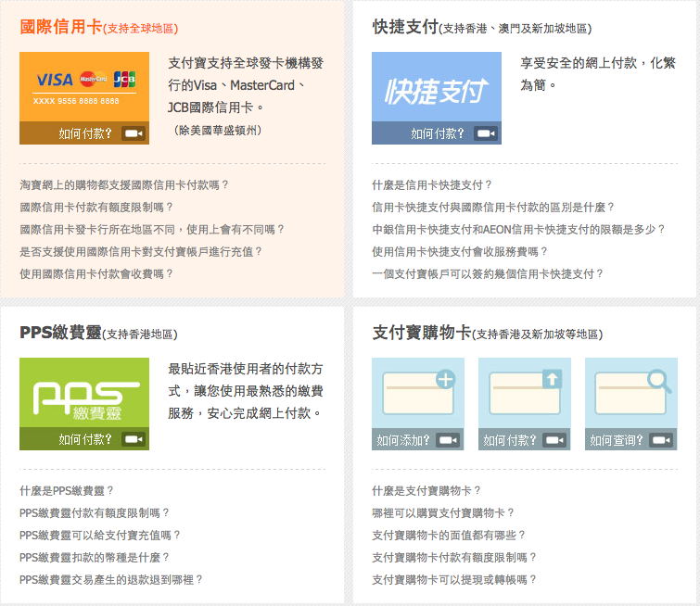Screen dimensions: 700x606
Task: Click 如何付款 button under the PPS logo
Action: tap(84, 438)
